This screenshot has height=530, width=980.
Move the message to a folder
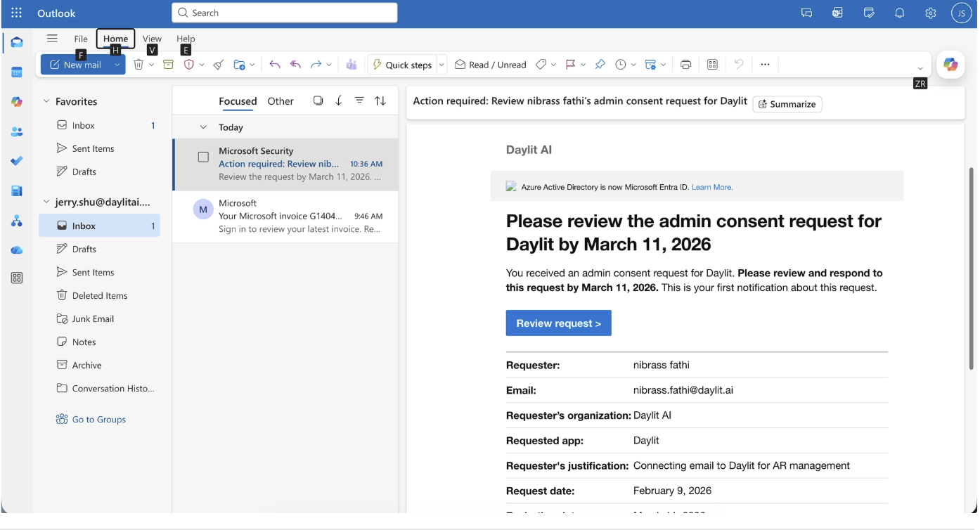(x=239, y=65)
